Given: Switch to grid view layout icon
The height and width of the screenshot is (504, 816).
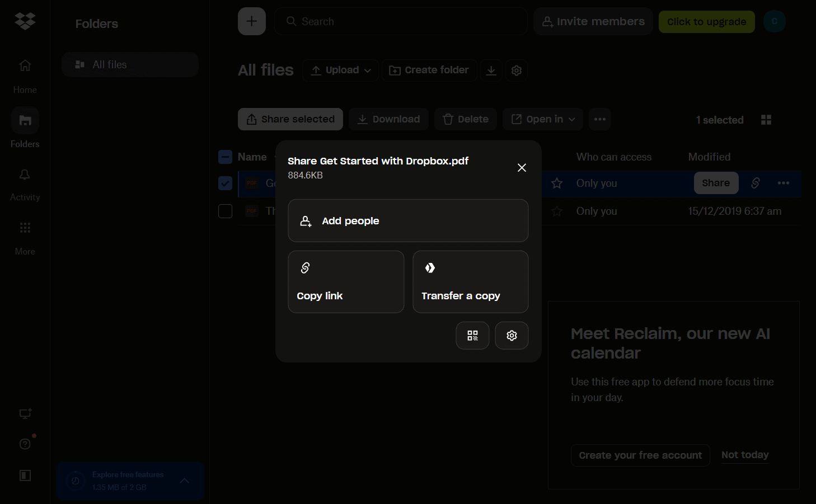Looking at the screenshot, I should pos(766,120).
